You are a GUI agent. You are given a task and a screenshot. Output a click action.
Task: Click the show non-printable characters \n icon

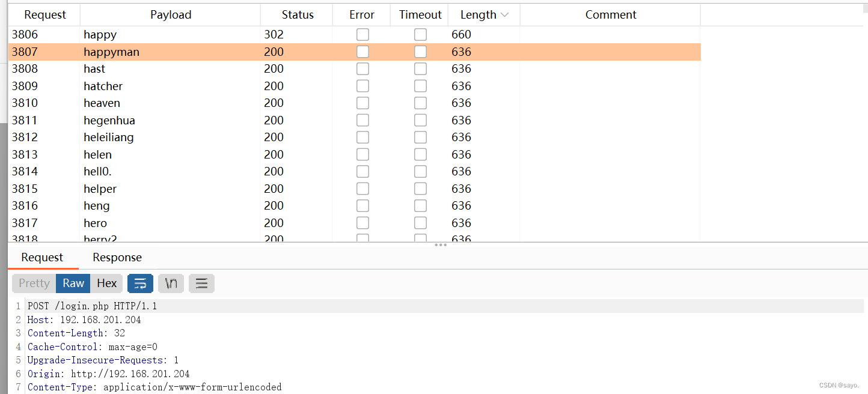171,283
